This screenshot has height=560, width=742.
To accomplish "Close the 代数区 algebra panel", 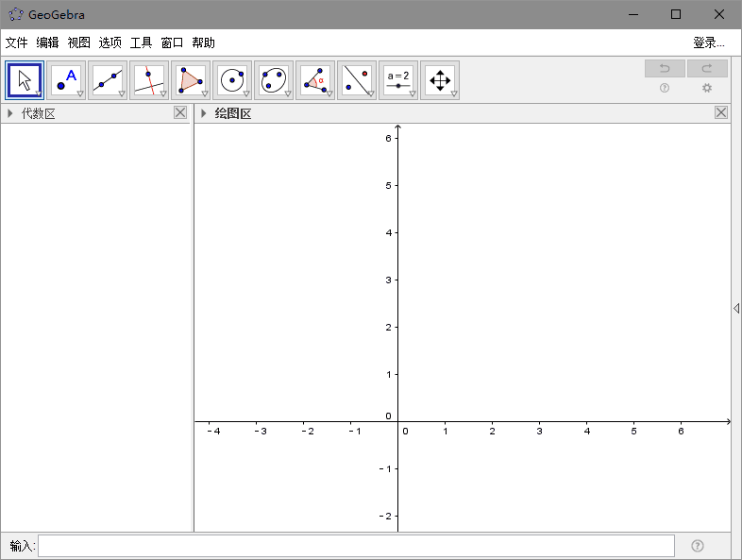I will tap(180, 112).
